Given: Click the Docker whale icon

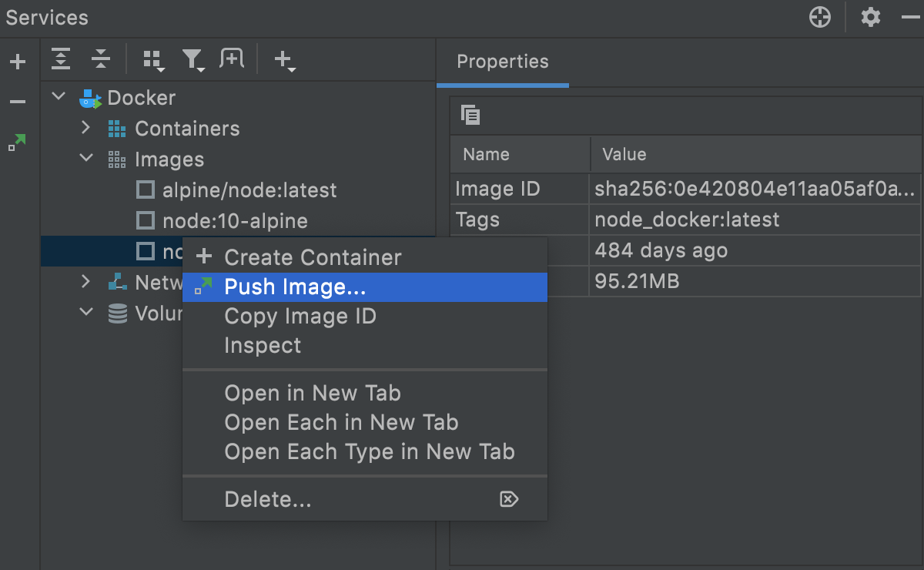Looking at the screenshot, I should tap(90, 99).
